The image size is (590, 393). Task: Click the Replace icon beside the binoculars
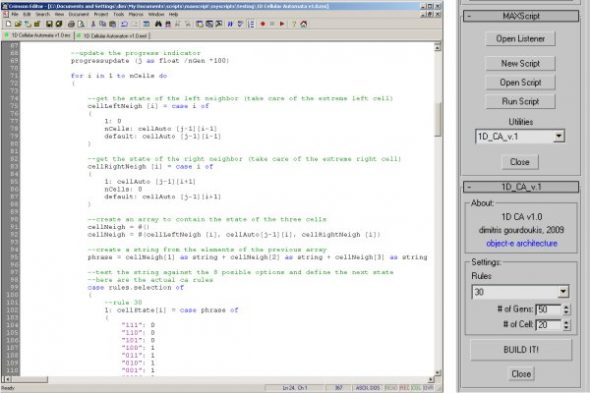coord(168,24)
